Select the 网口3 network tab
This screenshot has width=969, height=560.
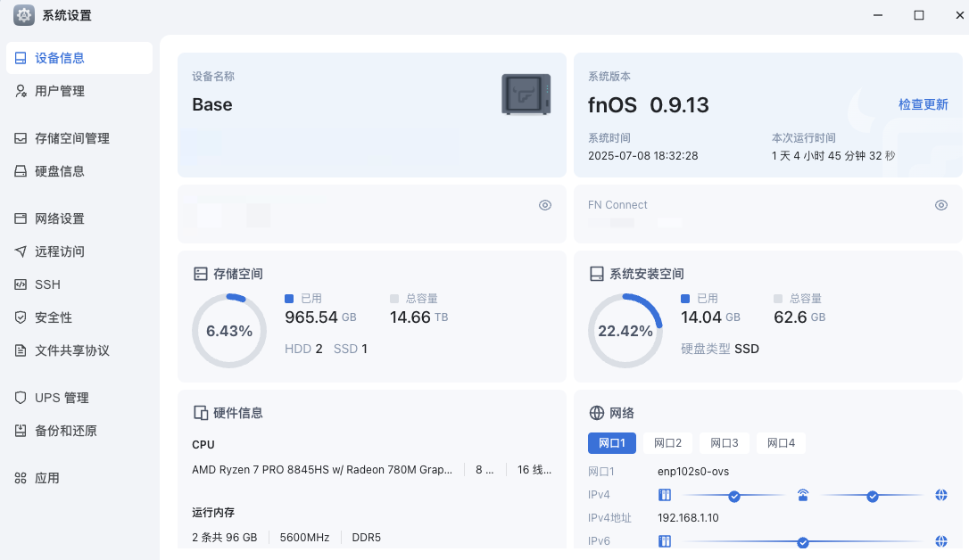724,443
